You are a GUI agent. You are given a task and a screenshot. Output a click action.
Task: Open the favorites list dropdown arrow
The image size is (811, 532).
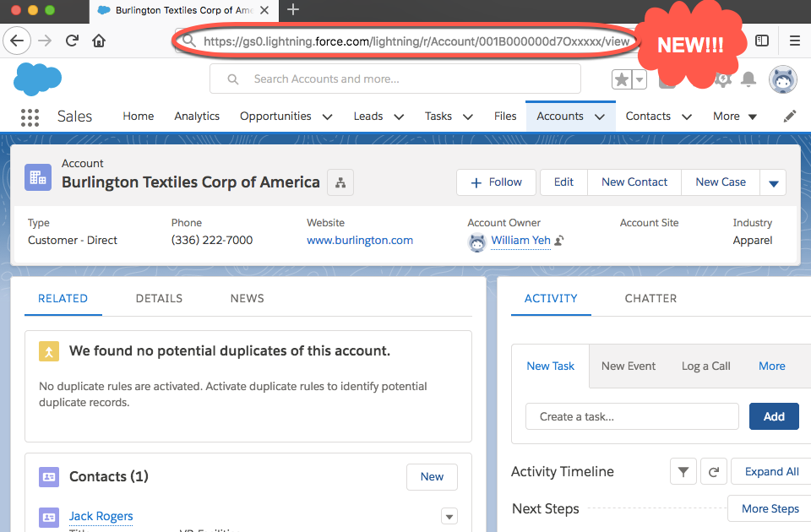tap(640, 79)
